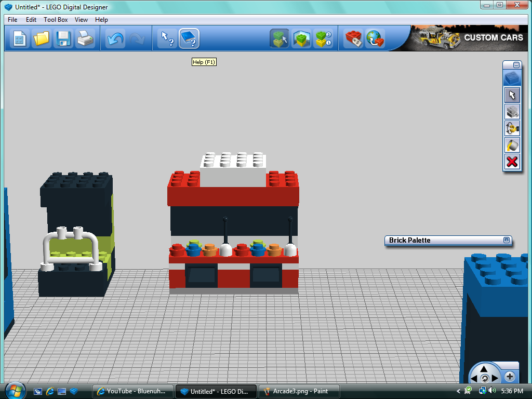Open a file with the folder icon

(x=42, y=38)
